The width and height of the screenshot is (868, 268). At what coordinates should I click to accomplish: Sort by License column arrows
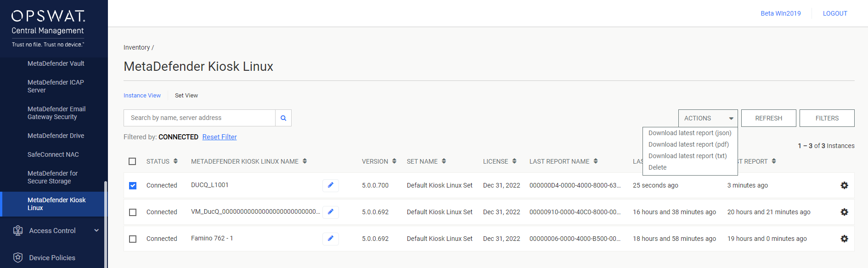tap(514, 161)
